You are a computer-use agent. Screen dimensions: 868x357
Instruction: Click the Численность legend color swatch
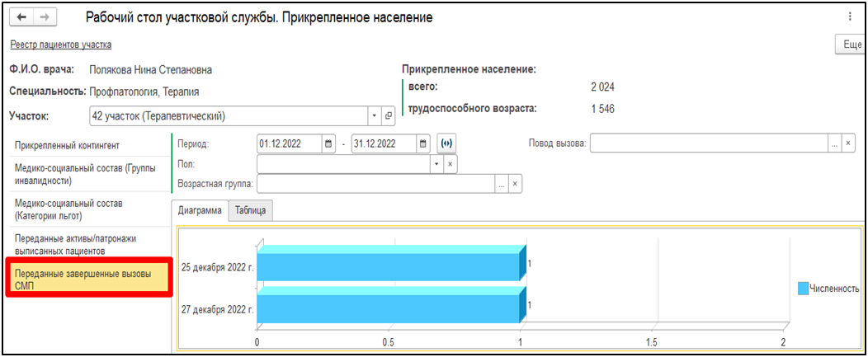[x=803, y=289]
